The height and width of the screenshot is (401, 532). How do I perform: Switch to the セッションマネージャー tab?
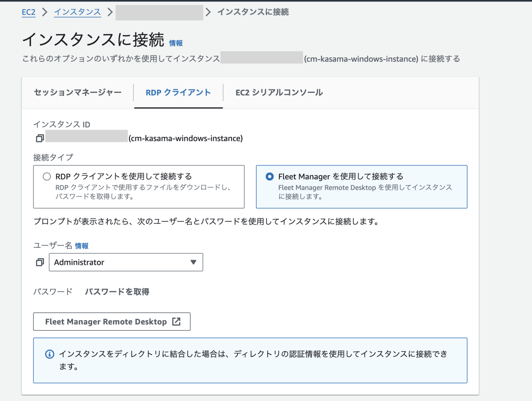[x=77, y=92]
